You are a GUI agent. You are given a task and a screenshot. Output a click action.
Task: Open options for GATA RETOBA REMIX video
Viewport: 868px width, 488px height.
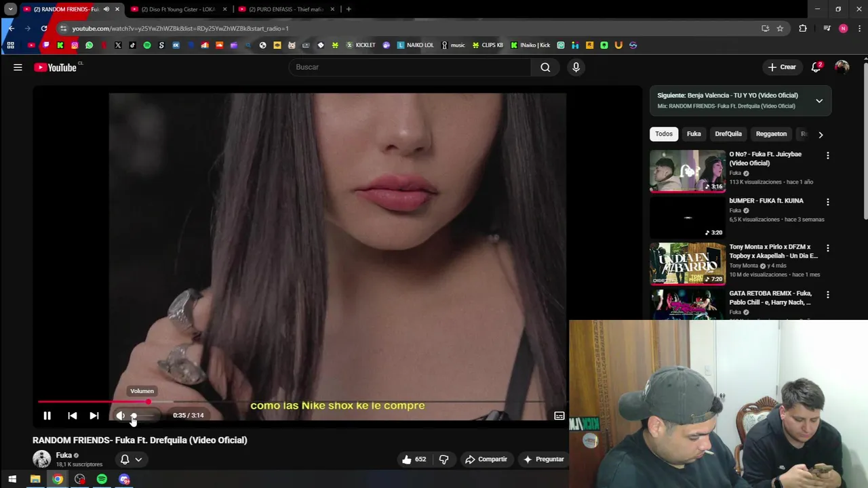click(x=827, y=295)
